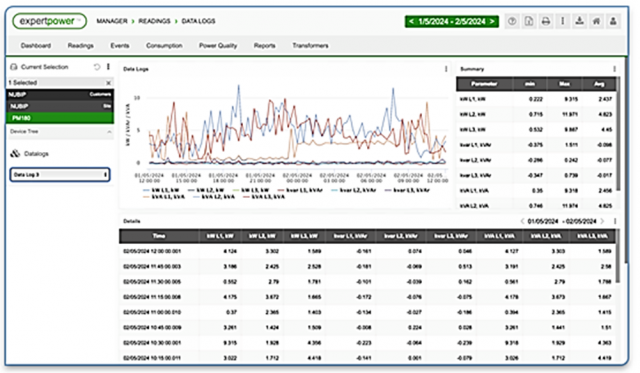
Task: Open the Power Quality tab
Action: (x=218, y=46)
